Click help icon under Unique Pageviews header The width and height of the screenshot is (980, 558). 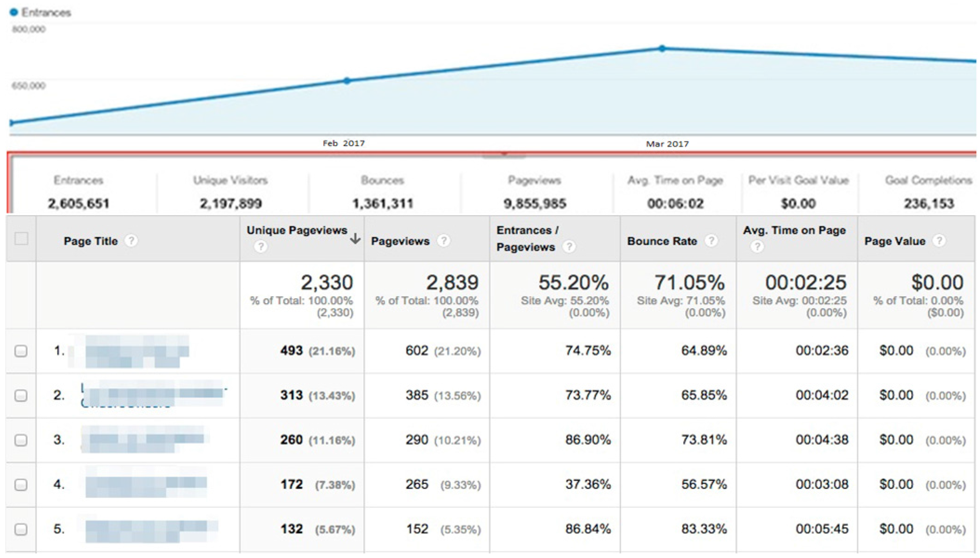[261, 246]
